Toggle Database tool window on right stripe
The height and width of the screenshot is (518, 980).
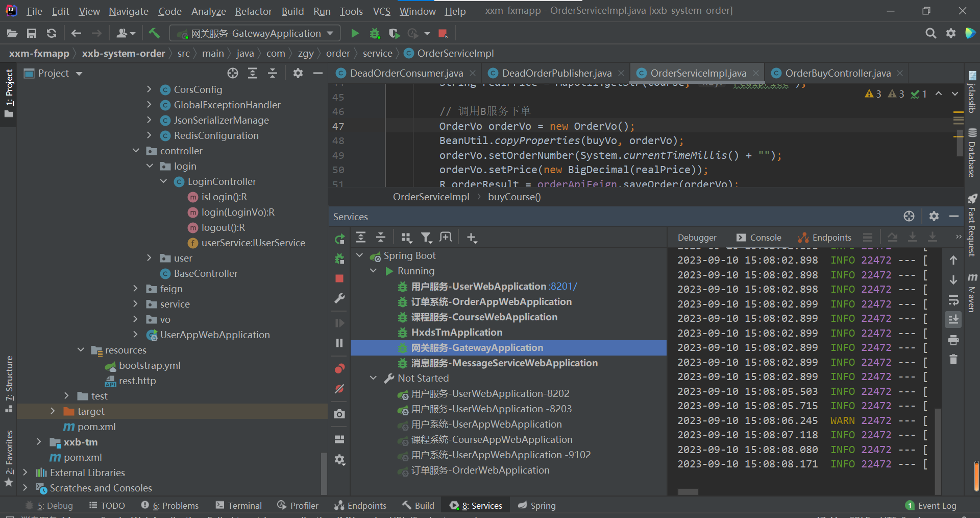coord(972,152)
